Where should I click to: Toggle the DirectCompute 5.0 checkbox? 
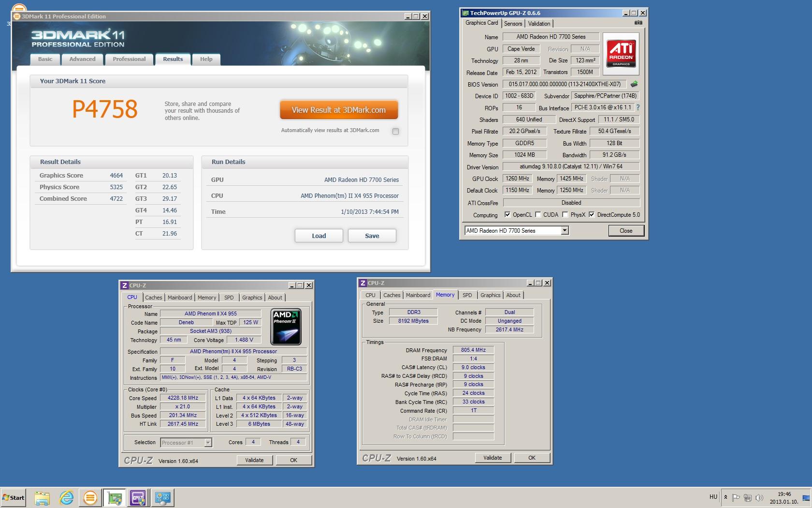[592, 214]
